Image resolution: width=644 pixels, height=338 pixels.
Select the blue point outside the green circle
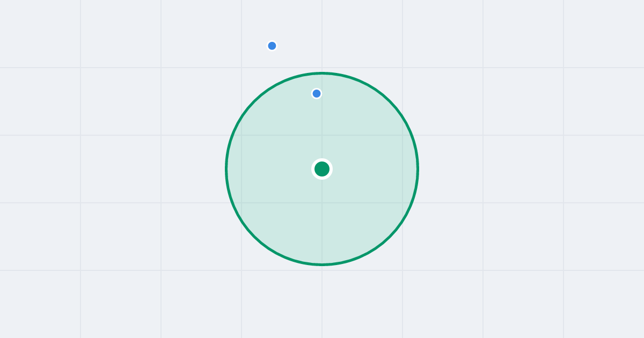272,46
